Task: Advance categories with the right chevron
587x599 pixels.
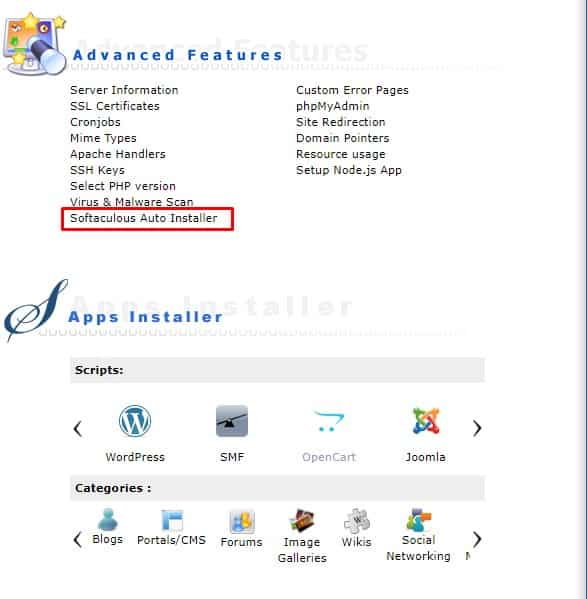Action: pyautogui.click(x=477, y=539)
